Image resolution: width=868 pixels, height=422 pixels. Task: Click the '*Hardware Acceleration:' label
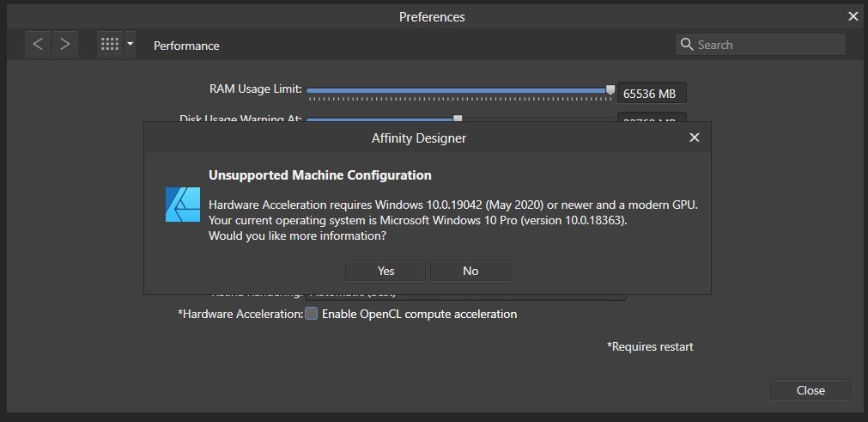point(240,314)
